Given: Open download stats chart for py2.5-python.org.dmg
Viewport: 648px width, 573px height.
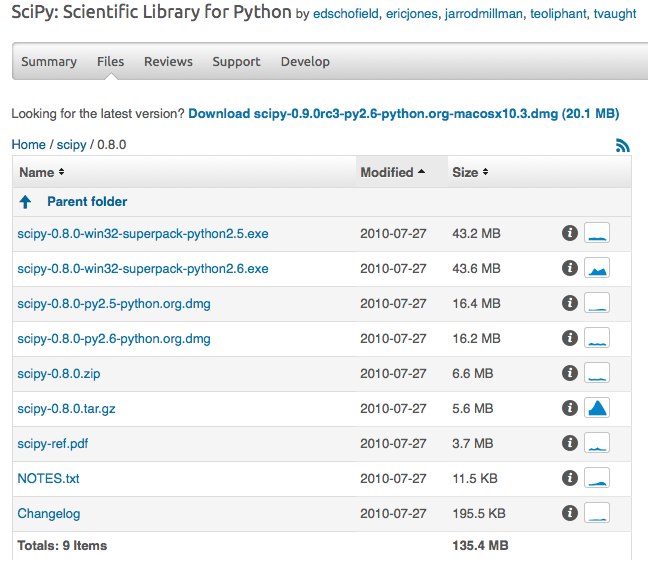Looking at the screenshot, I should tap(597, 303).
